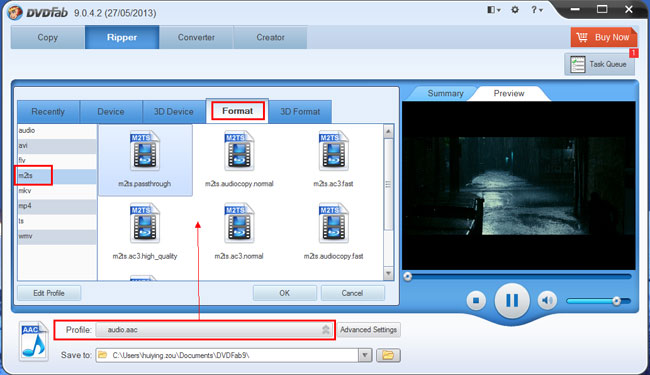
Task: Switch to the Copy module tab
Action: click(x=48, y=37)
